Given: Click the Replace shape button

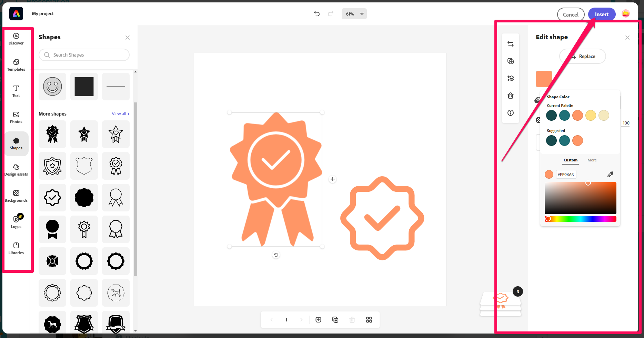Looking at the screenshot, I should coord(583,57).
